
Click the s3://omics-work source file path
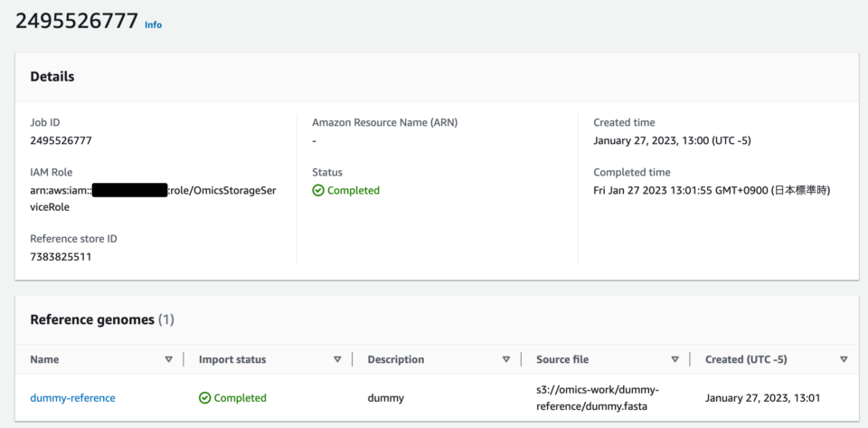coord(598,398)
